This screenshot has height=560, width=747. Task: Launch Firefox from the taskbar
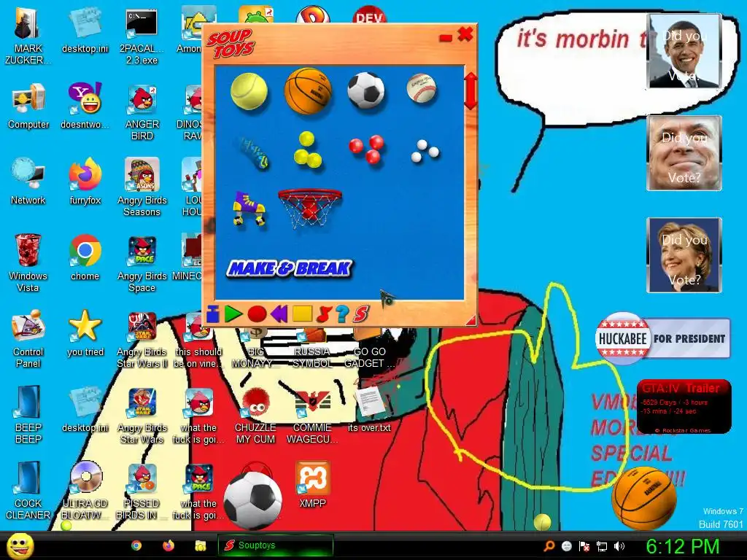pos(169,545)
